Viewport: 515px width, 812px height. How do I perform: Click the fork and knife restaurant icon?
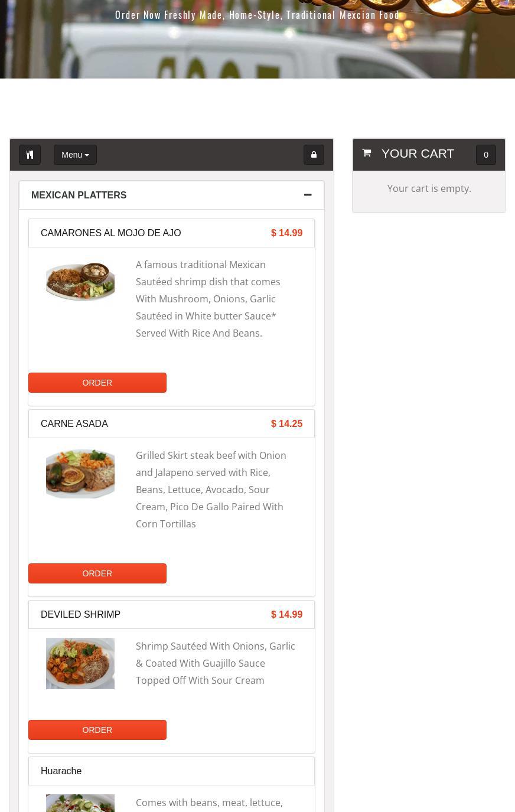[x=30, y=155]
